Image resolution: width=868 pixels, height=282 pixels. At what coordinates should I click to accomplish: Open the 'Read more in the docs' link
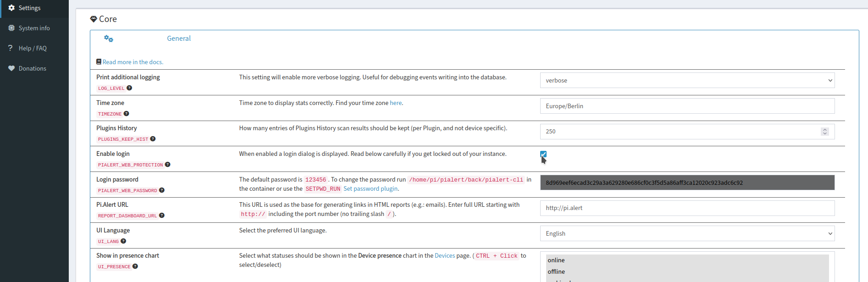(x=133, y=62)
